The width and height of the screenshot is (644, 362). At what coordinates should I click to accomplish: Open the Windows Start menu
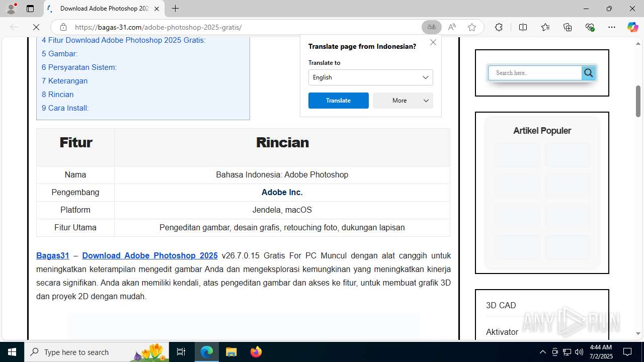12,352
